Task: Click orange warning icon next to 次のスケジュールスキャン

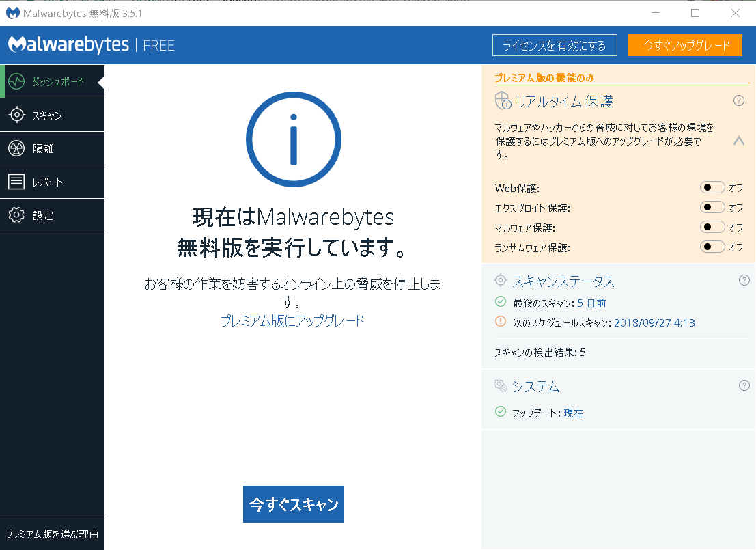Action: point(501,321)
